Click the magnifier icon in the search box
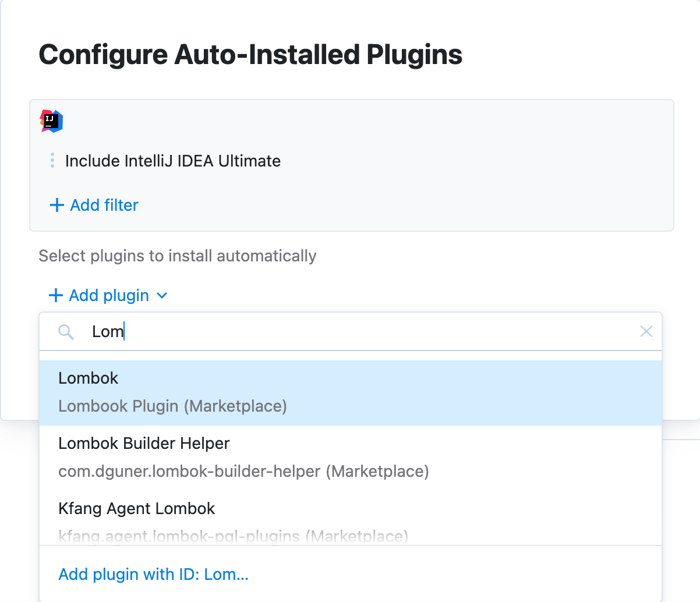This screenshot has width=700, height=602. point(66,332)
